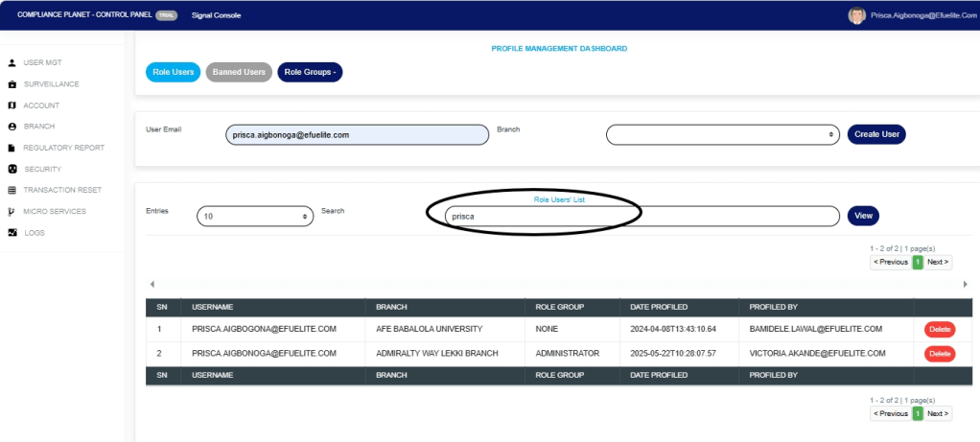Image resolution: width=980 pixels, height=442 pixels.
Task: Click the Transaction Reset grid icon
Action: pos(12,190)
